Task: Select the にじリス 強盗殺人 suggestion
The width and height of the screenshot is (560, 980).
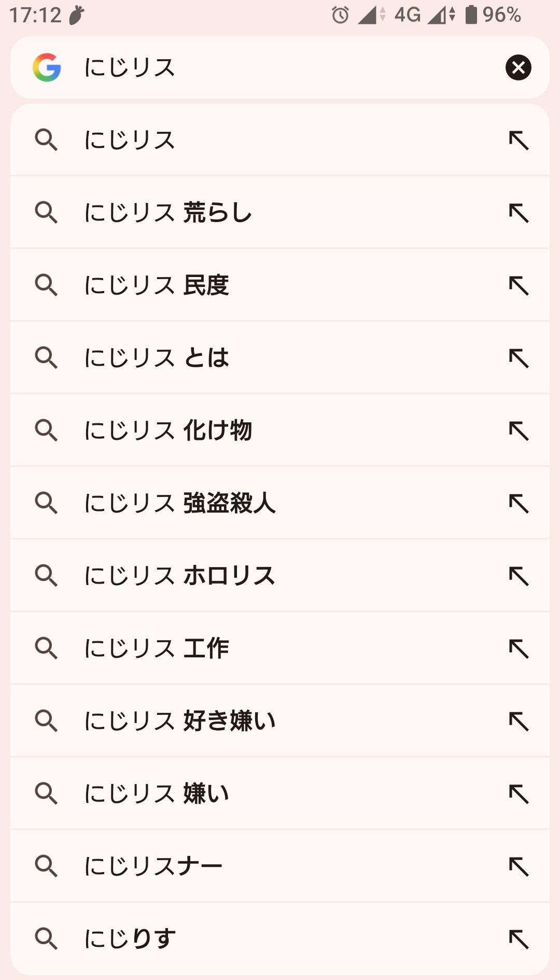Action: tap(179, 503)
